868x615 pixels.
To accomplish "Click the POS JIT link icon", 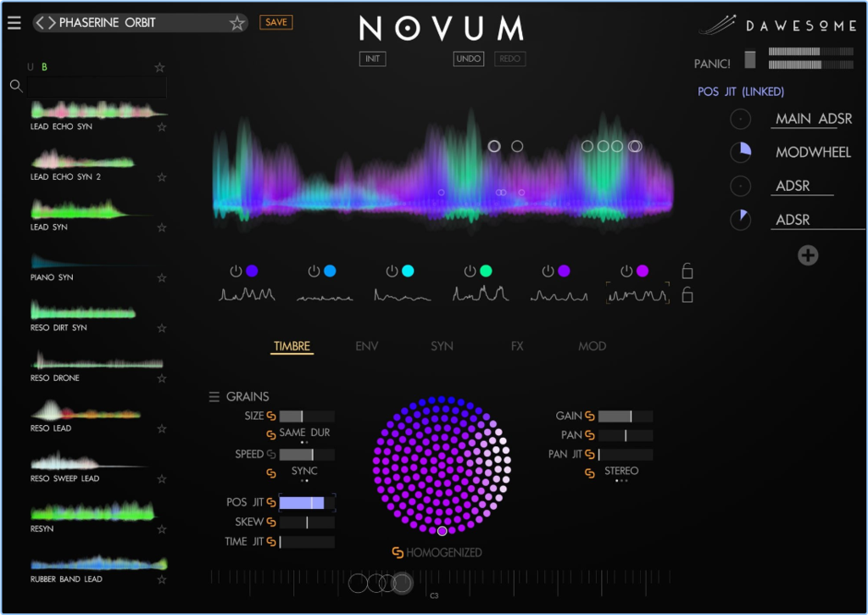I will [271, 502].
